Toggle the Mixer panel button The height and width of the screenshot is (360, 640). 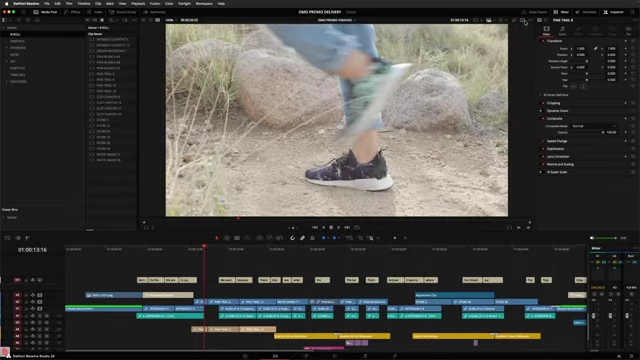(562, 12)
